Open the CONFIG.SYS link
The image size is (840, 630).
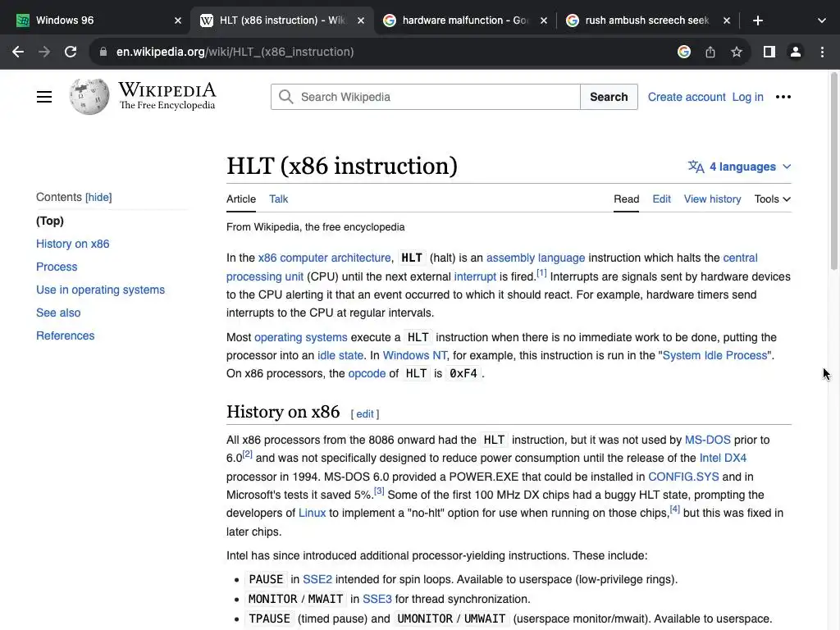tap(683, 477)
